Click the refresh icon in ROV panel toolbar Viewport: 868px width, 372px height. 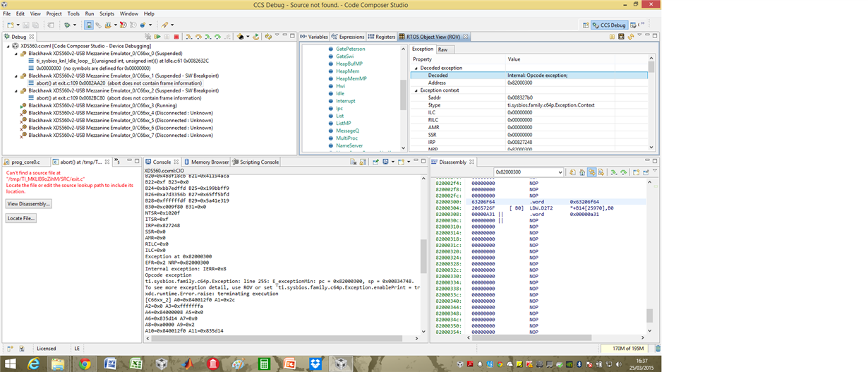point(631,37)
